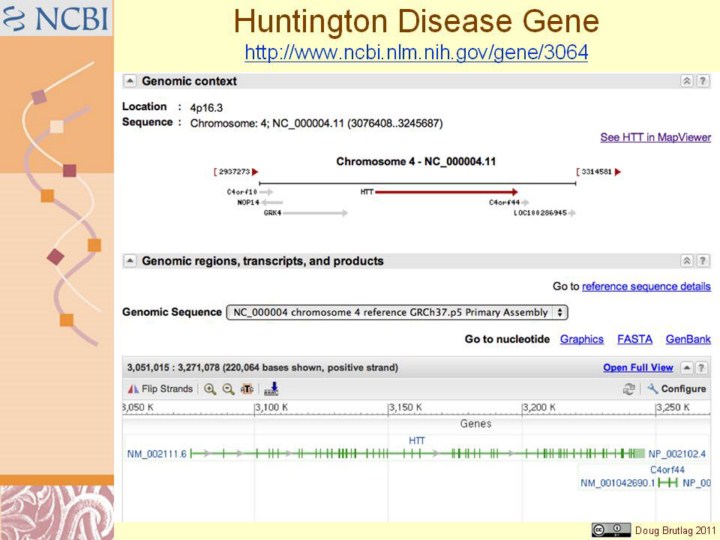
Task: Click the download tracks icon
Action: point(272,389)
